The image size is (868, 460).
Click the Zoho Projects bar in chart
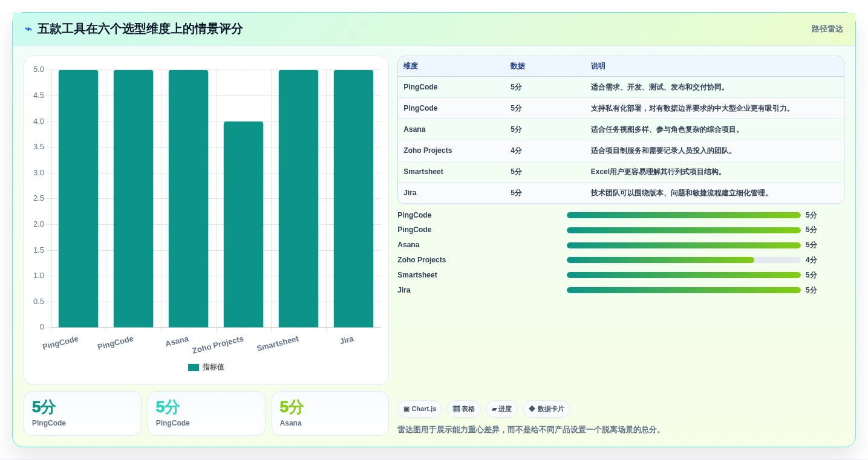(243, 224)
